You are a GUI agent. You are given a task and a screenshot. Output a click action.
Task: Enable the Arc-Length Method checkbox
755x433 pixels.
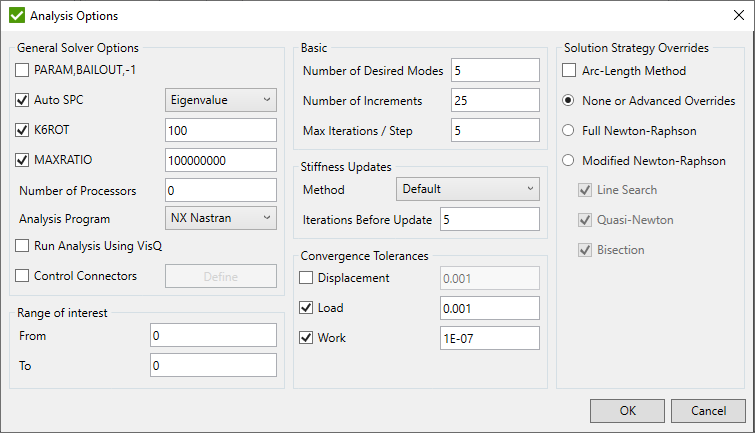tap(569, 71)
